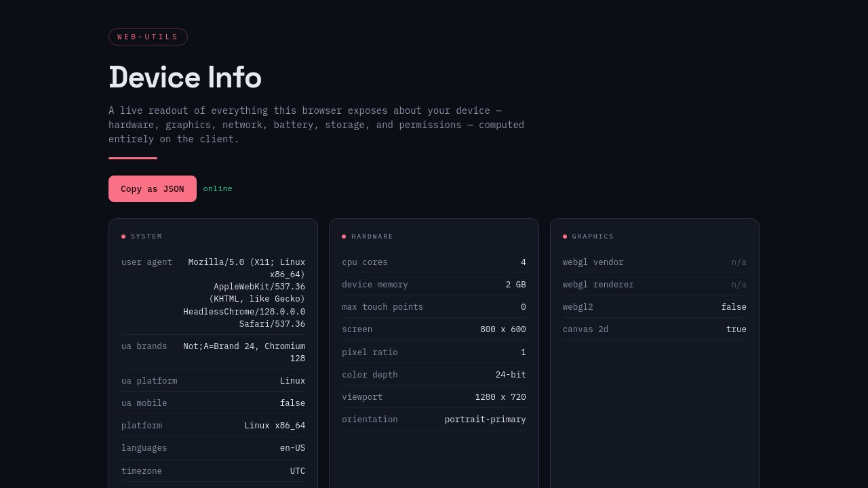
Task: Click the SYSTEM card header
Action: (142, 237)
